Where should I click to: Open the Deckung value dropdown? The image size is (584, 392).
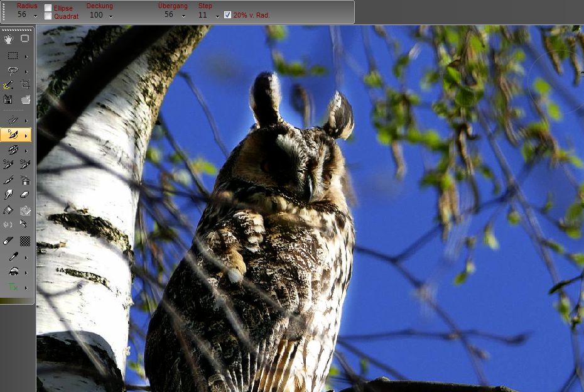111,15
